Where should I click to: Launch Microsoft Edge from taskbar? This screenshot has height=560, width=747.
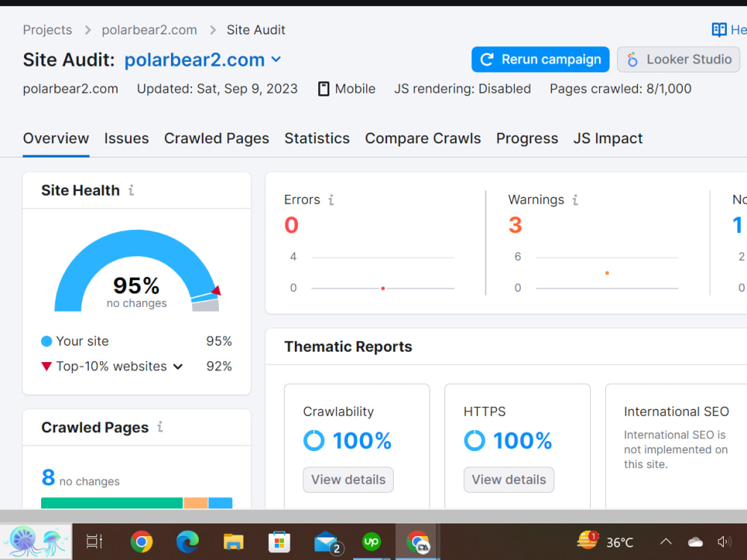tap(187, 541)
